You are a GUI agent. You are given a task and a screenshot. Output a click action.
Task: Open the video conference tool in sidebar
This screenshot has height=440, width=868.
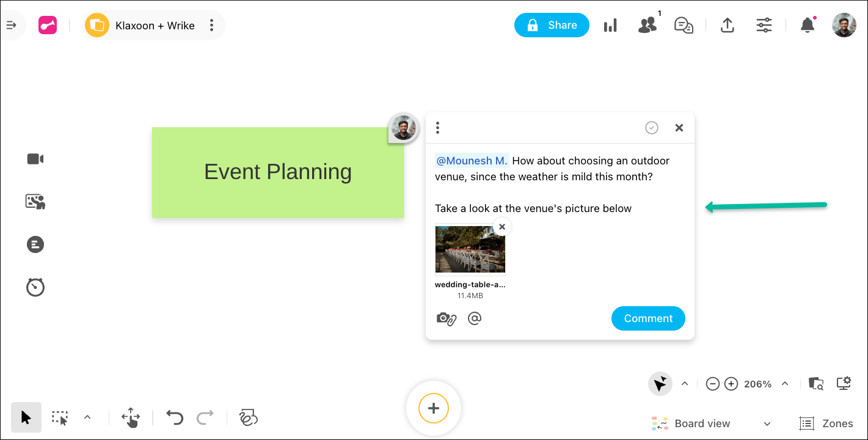[35, 159]
